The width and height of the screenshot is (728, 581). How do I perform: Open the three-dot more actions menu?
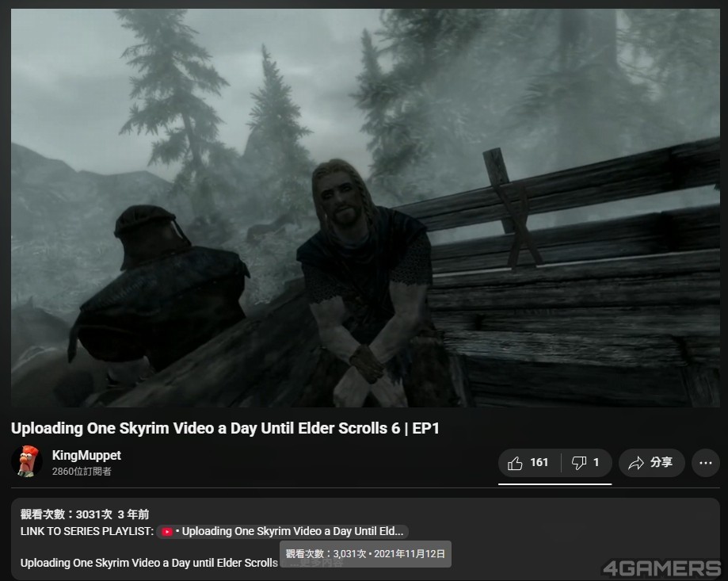tap(705, 463)
